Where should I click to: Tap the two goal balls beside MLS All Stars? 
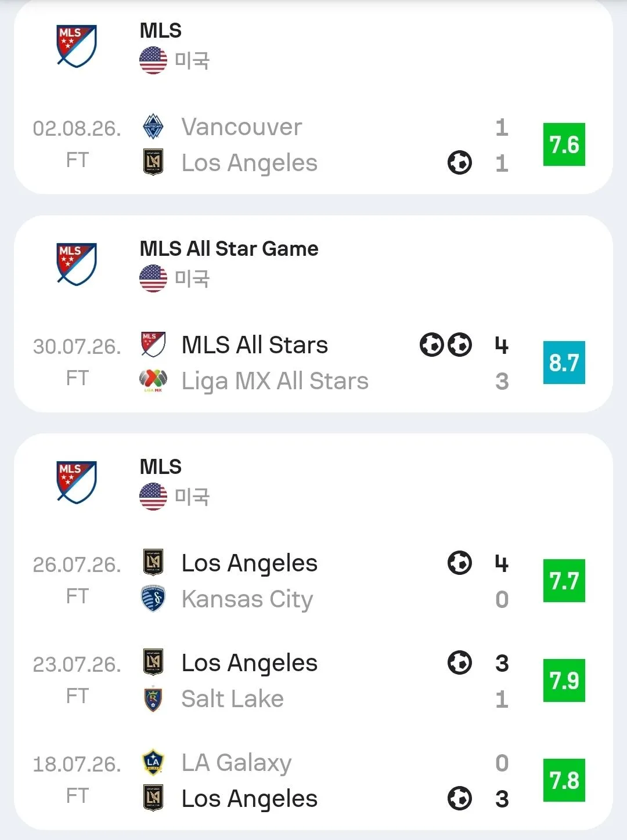coord(446,345)
